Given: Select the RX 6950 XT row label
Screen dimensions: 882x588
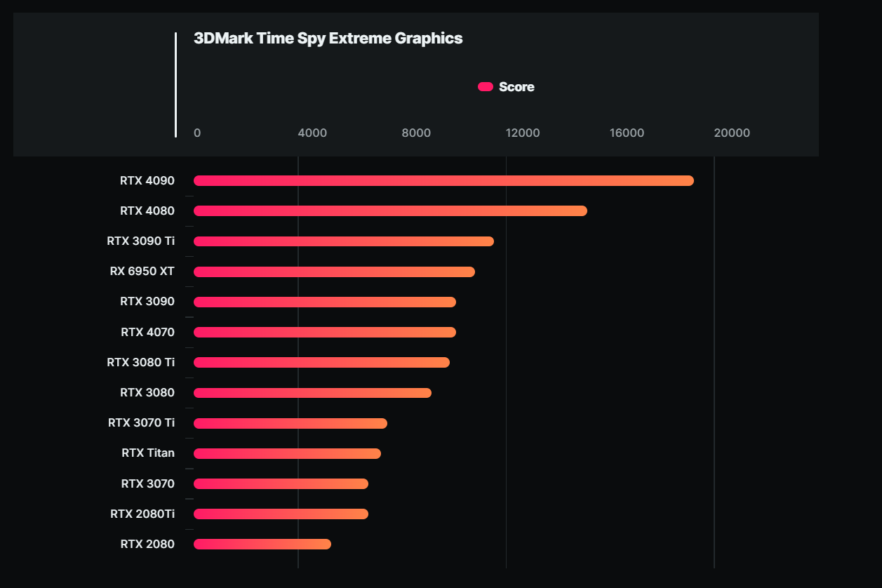Looking at the screenshot, I should [x=142, y=272].
